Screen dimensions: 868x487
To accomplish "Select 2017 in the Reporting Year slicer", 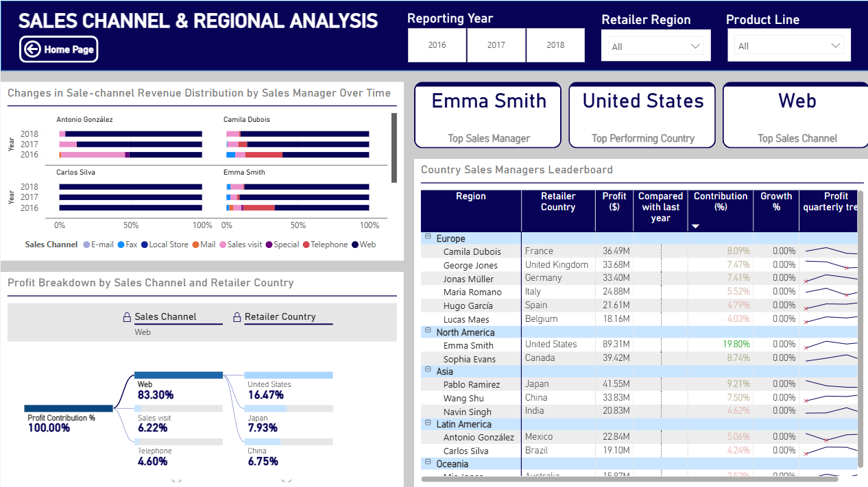I will [496, 45].
